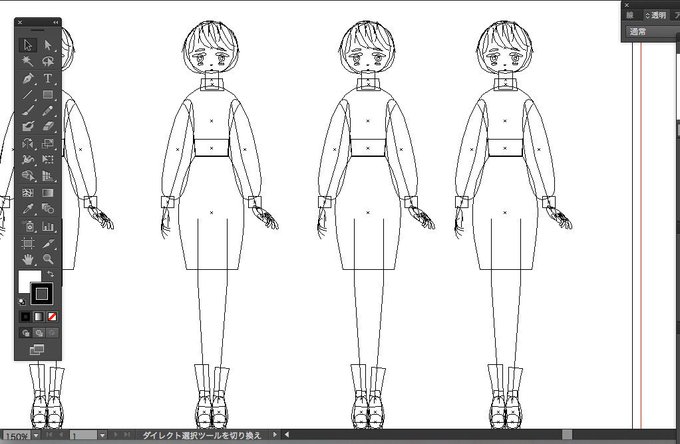Select the Perspective Grid tool

point(48,176)
